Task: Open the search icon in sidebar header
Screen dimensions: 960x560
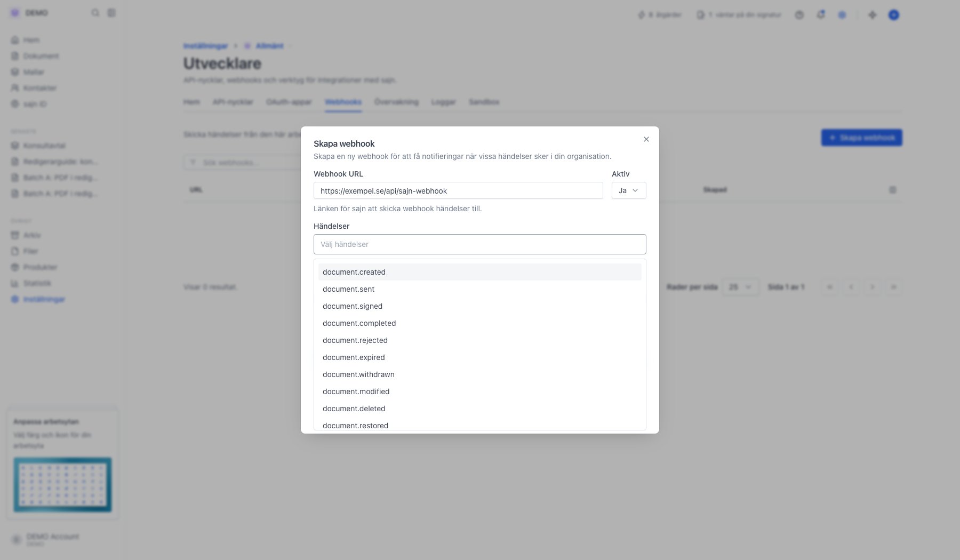Action: (x=95, y=13)
